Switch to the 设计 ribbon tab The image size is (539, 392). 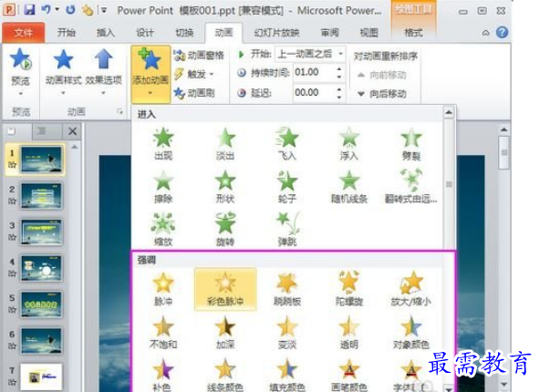[x=145, y=33]
